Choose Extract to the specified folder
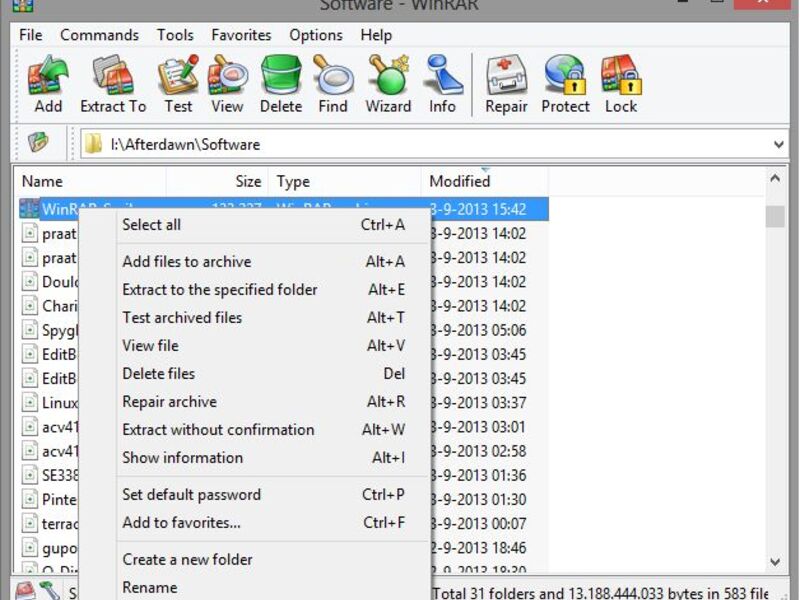The height and width of the screenshot is (600, 800). [273, 289]
